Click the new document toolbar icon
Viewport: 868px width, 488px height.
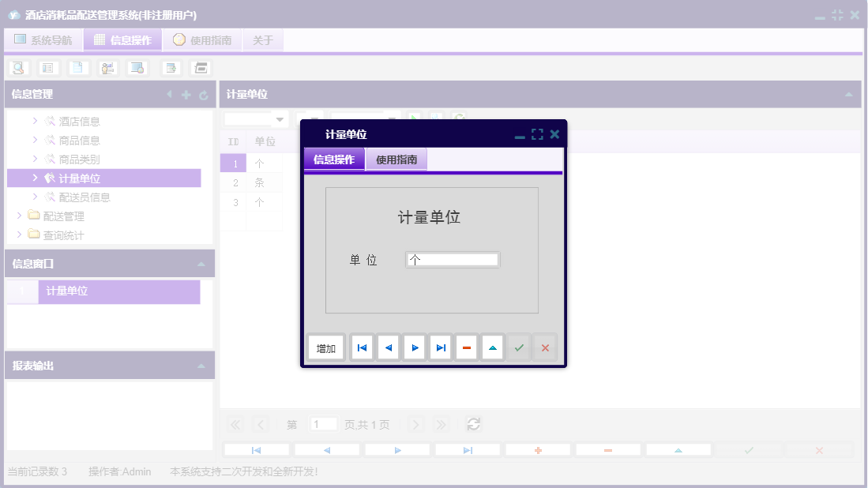coord(77,67)
